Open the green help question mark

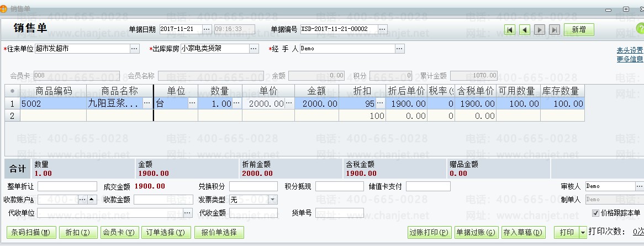click(x=641, y=29)
